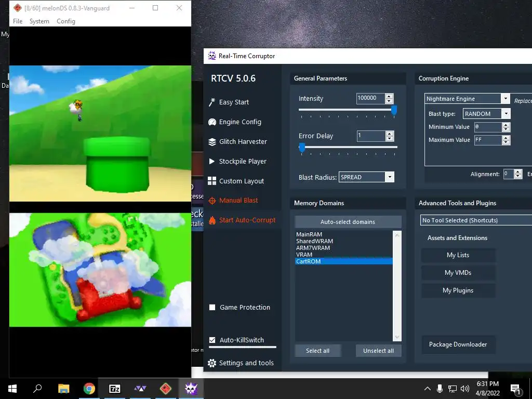Select the ARM7WRAM memory domain
Screen dimensions: 532x399
tap(344, 248)
